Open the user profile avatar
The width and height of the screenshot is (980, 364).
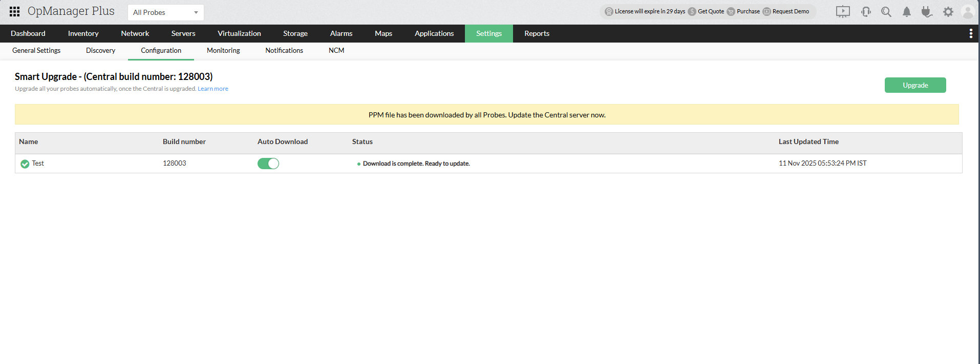968,12
